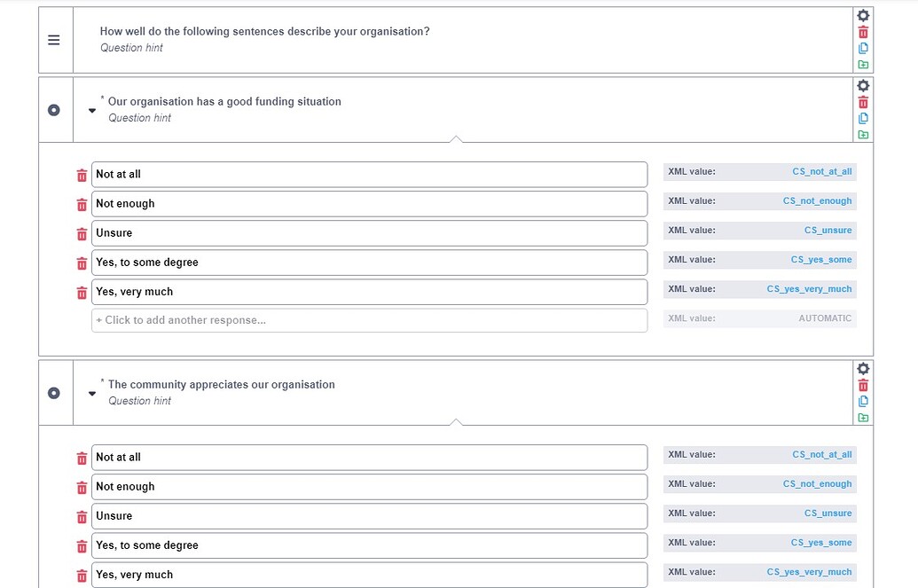Click the hamburger icon on the question group
Viewport: 918px width, 588px height.
54,39
